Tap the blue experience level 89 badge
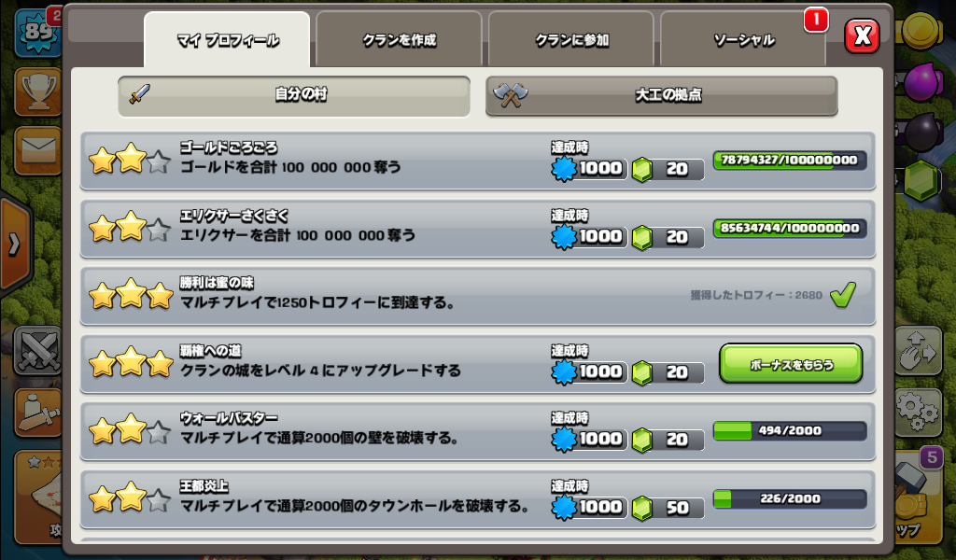The image size is (956, 560). (x=37, y=32)
